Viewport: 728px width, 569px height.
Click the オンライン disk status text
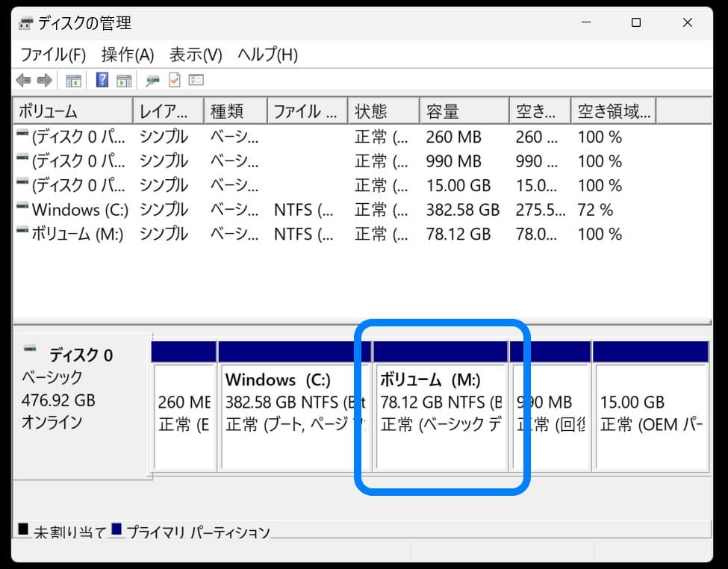52,422
